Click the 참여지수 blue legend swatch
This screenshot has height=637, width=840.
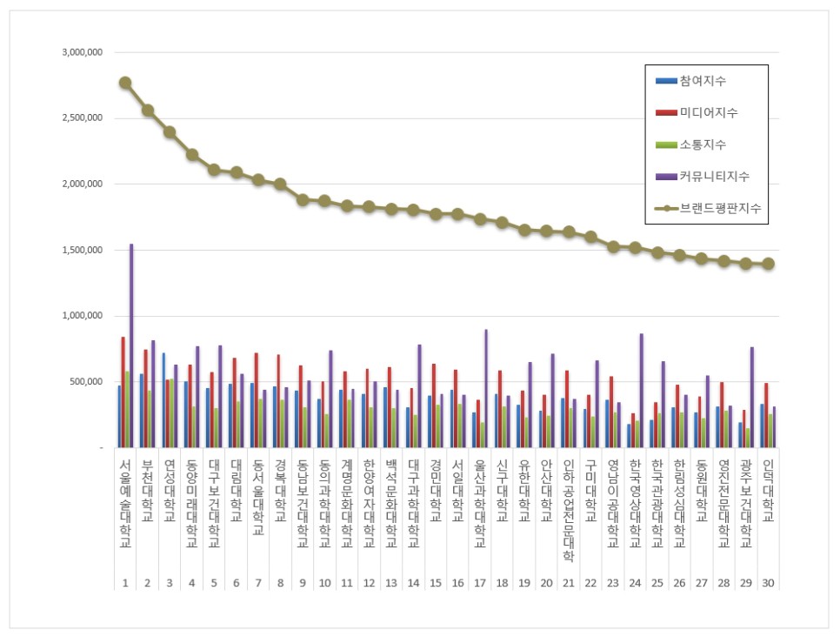pyautogui.click(x=666, y=81)
